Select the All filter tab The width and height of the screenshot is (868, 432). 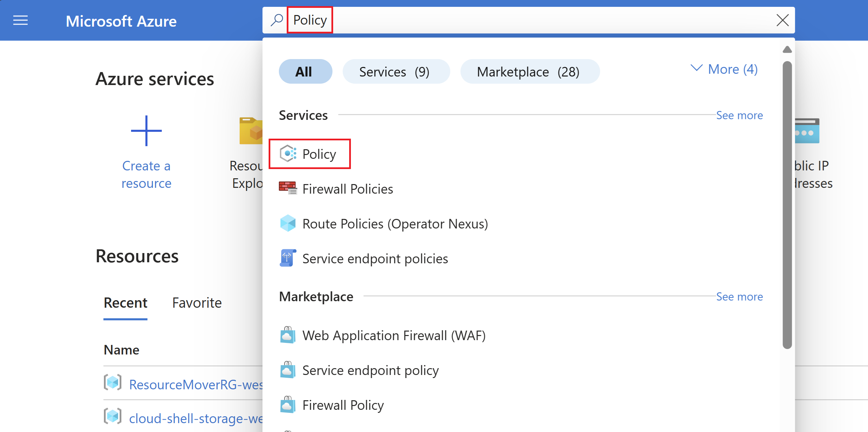point(303,71)
